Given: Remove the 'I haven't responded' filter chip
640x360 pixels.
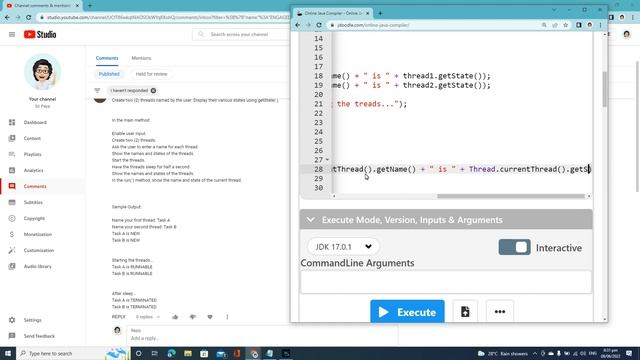Looking at the screenshot, I should 153,91.
